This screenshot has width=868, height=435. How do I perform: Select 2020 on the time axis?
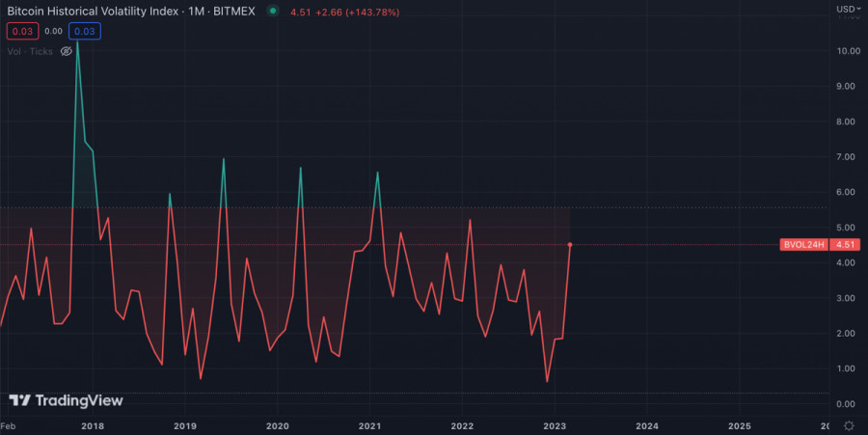277,425
